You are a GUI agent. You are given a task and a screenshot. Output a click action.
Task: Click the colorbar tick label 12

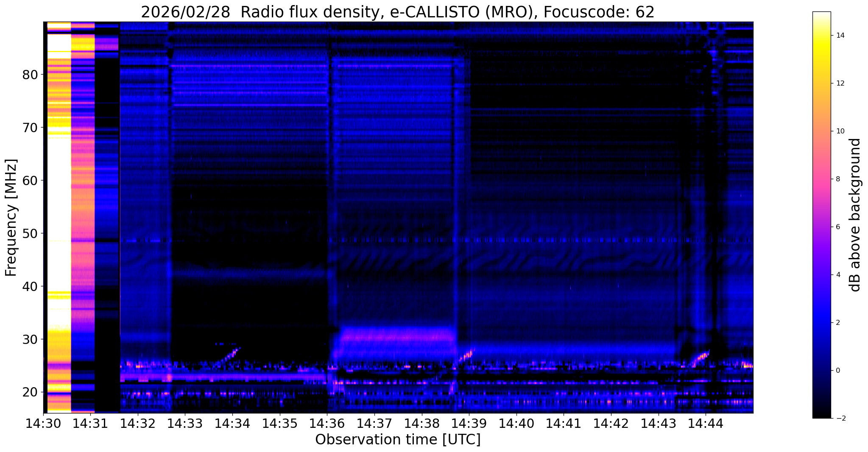pos(840,83)
